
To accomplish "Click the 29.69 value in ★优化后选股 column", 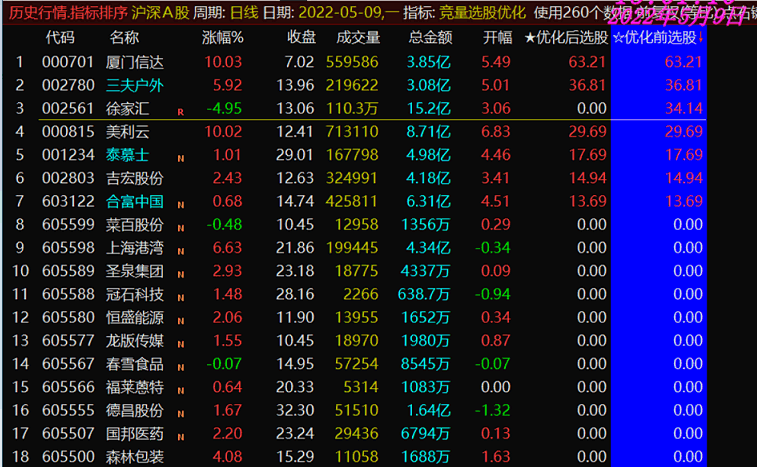I will click(x=587, y=131).
